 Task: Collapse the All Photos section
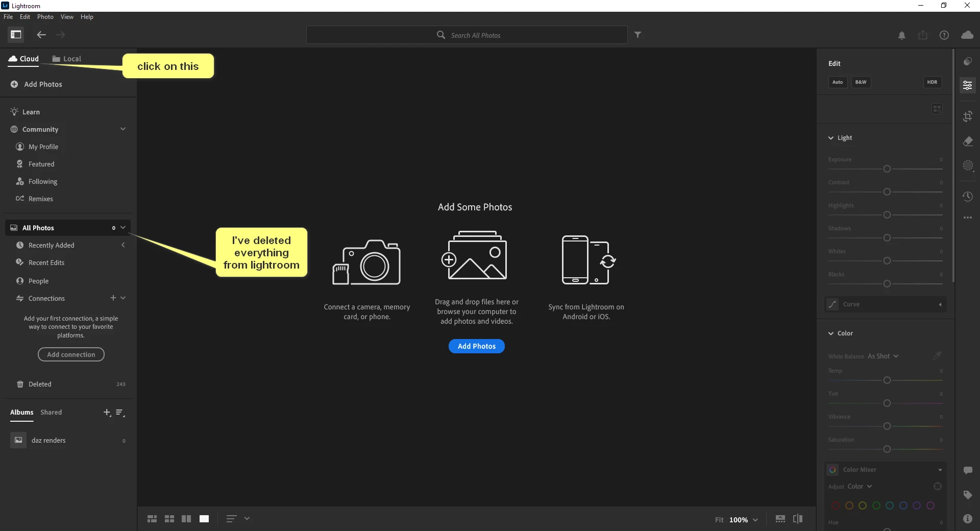click(123, 227)
